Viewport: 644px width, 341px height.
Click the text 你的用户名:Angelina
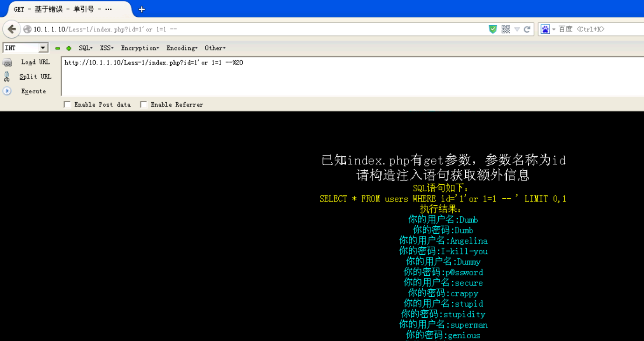pos(443,241)
